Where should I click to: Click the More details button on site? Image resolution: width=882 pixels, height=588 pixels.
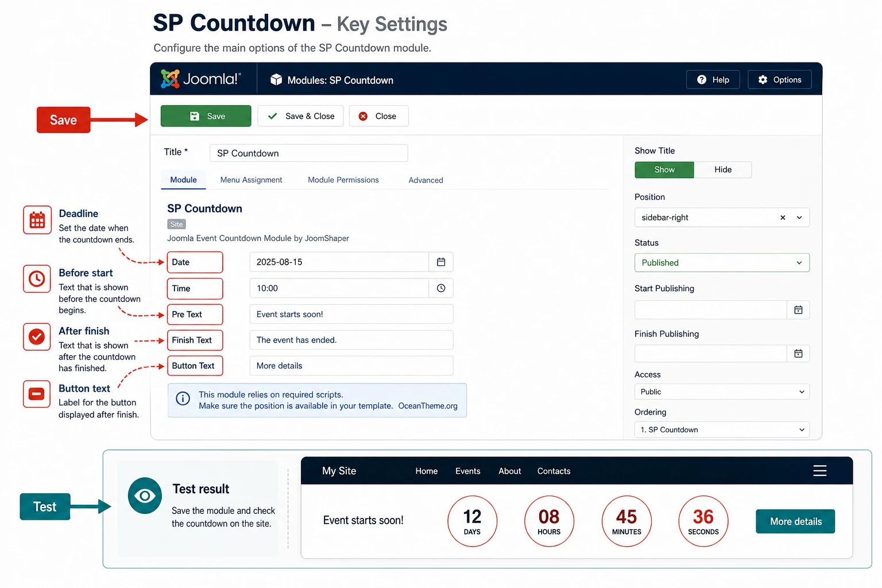(x=795, y=521)
